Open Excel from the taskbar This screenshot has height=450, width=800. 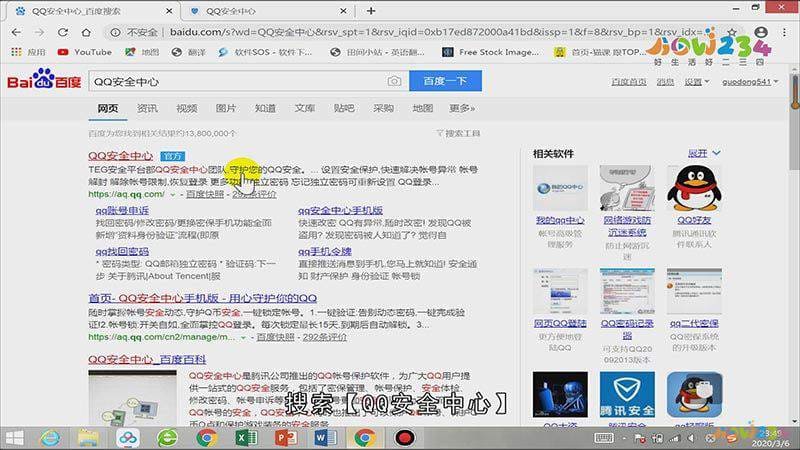coord(246,438)
